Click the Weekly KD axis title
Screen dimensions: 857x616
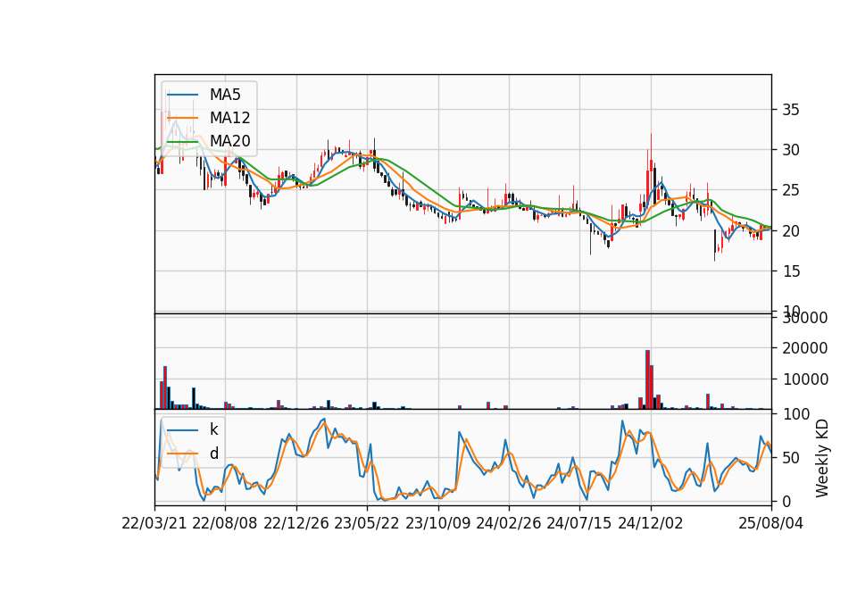(x=822, y=458)
